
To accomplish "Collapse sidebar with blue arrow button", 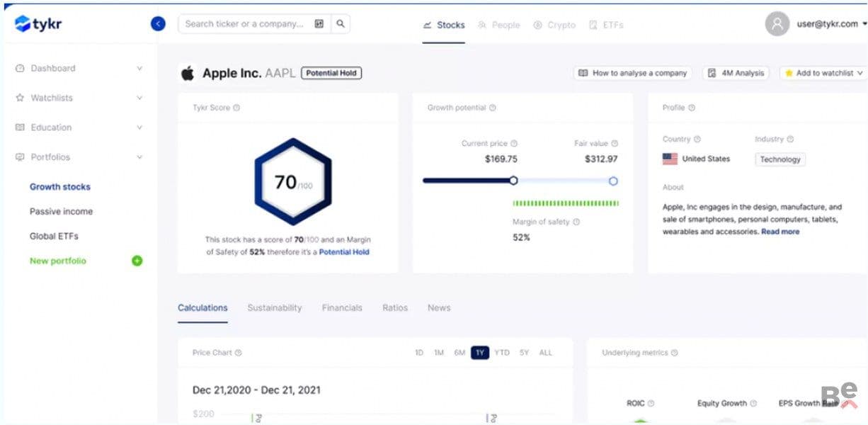I will point(158,24).
